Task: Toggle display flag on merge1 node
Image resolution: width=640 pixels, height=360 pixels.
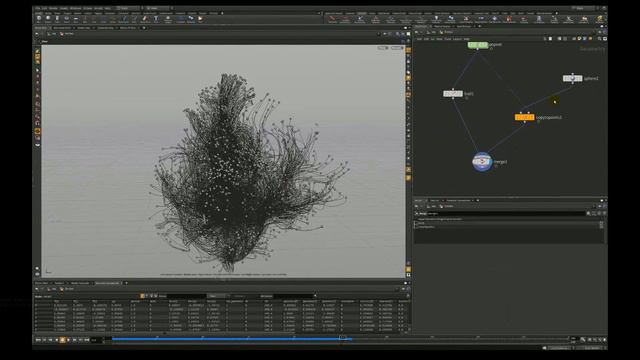Action: tap(489, 162)
